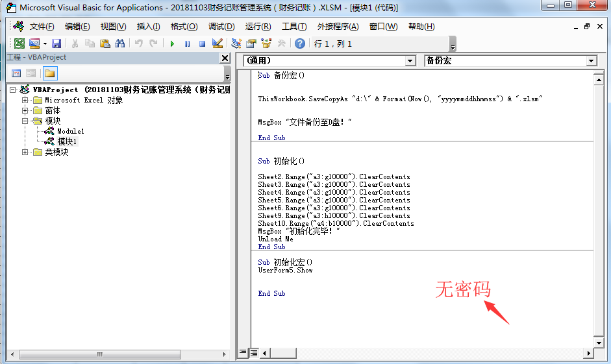Toggle Folders view in Project panel
611x364 pixels.
49,73
